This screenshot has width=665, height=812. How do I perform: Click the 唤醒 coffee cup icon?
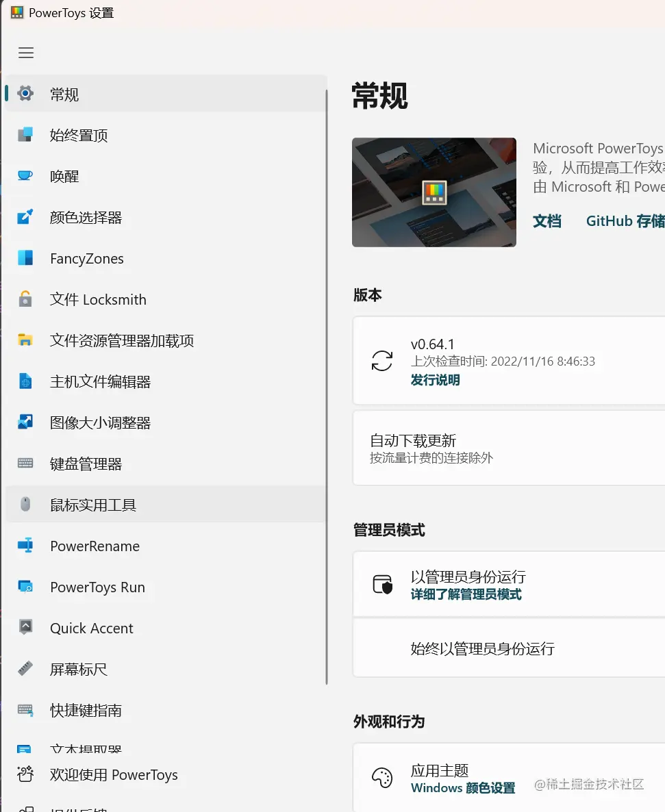click(25, 175)
